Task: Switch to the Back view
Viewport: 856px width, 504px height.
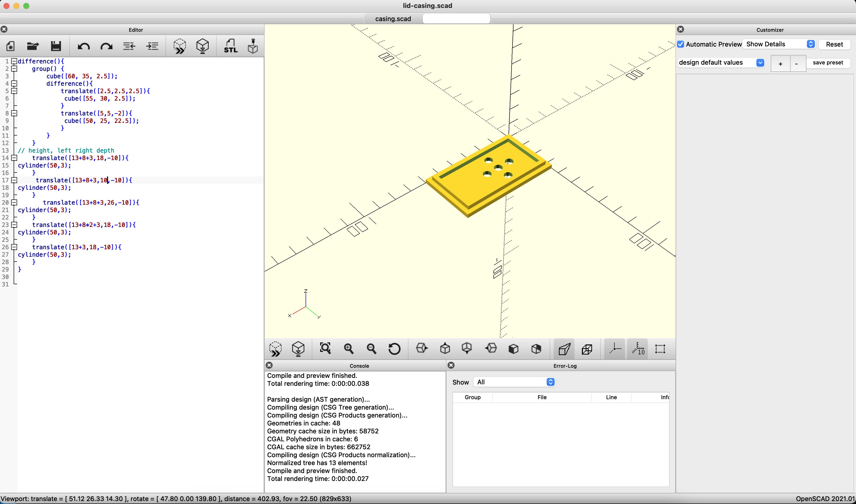Action: [536, 349]
